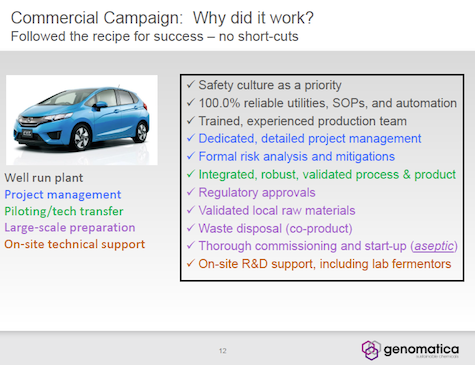Click the blue car image

(82, 120)
